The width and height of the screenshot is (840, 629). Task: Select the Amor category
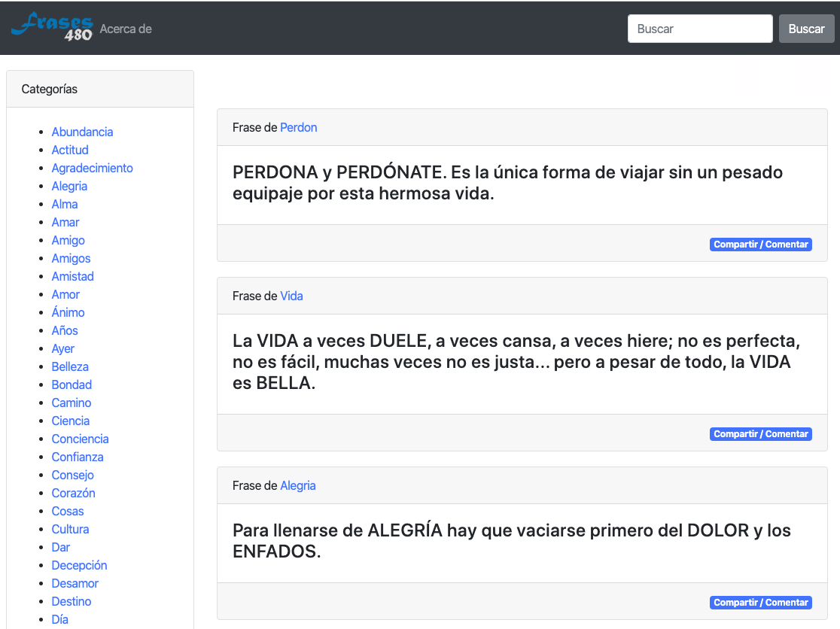(x=65, y=294)
